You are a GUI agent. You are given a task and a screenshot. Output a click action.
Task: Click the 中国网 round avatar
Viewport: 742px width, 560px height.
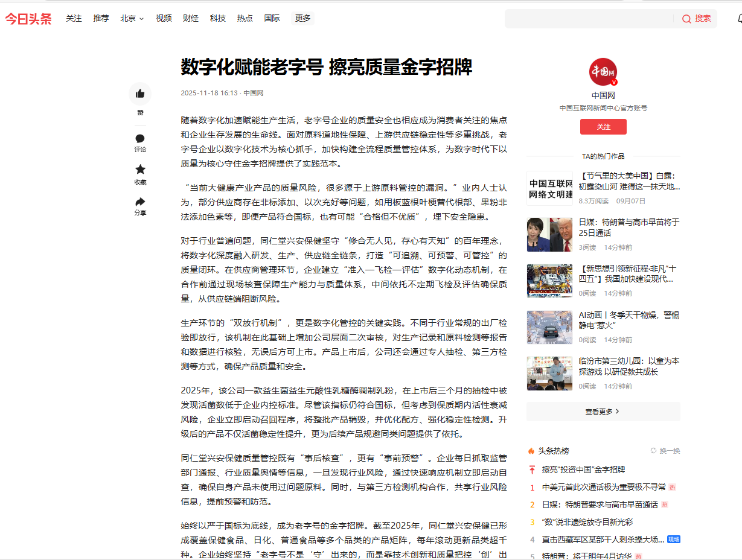tap(603, 72)
